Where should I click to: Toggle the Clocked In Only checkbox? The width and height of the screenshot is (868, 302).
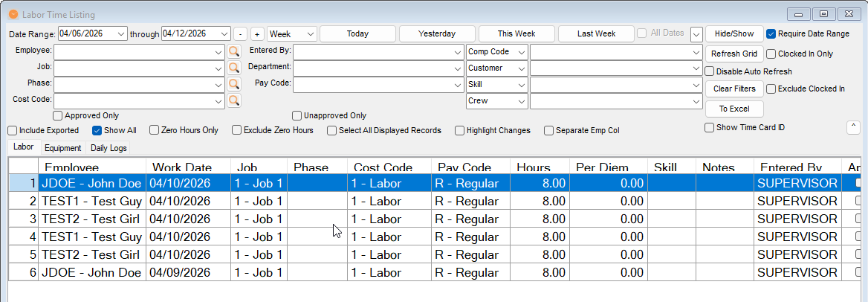click(771, 54)
